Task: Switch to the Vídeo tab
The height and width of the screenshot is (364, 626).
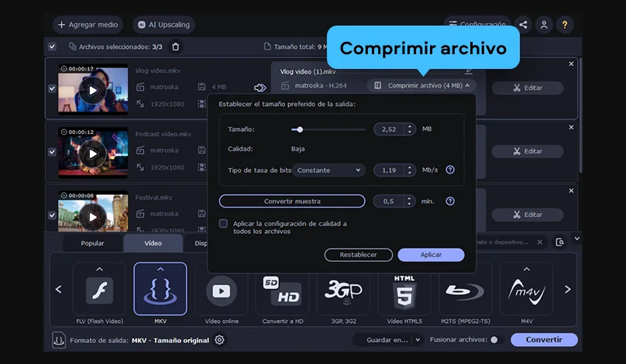Action: [153, 242]
